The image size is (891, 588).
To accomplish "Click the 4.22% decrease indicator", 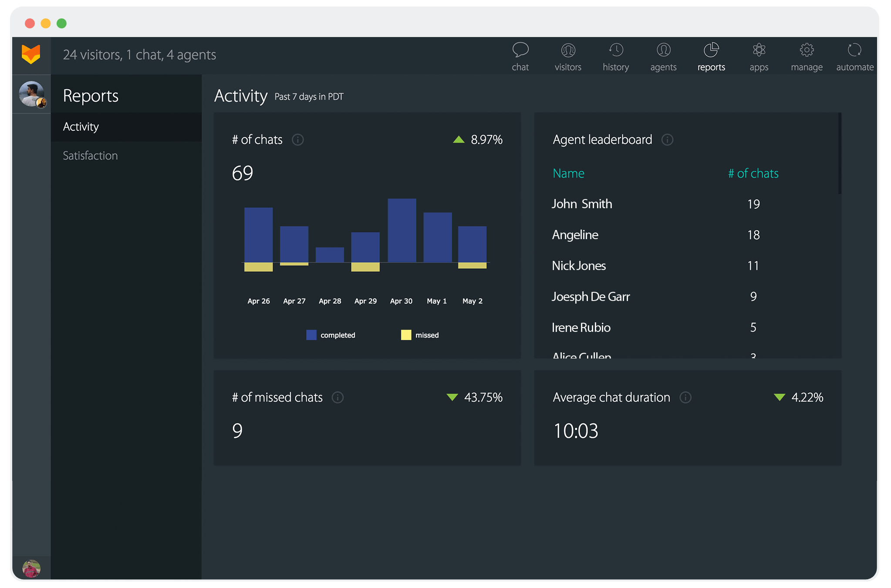I will click(799, 397).
